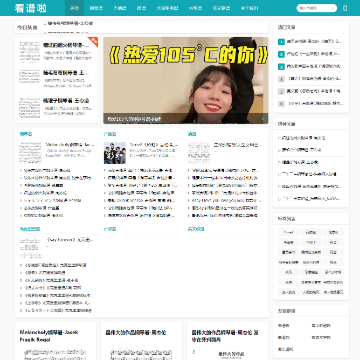Click the banner carousel indicator dot

click(x=263, y=119)
